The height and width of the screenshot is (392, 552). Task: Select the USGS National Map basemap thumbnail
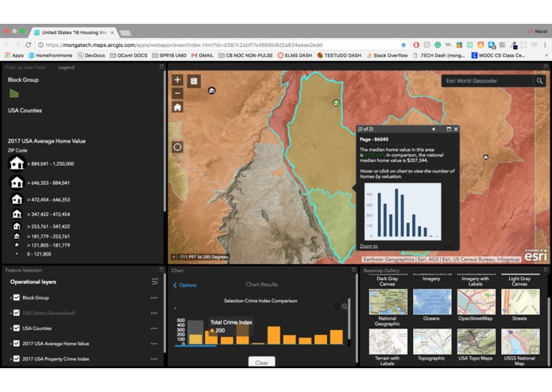pos(520,341)
